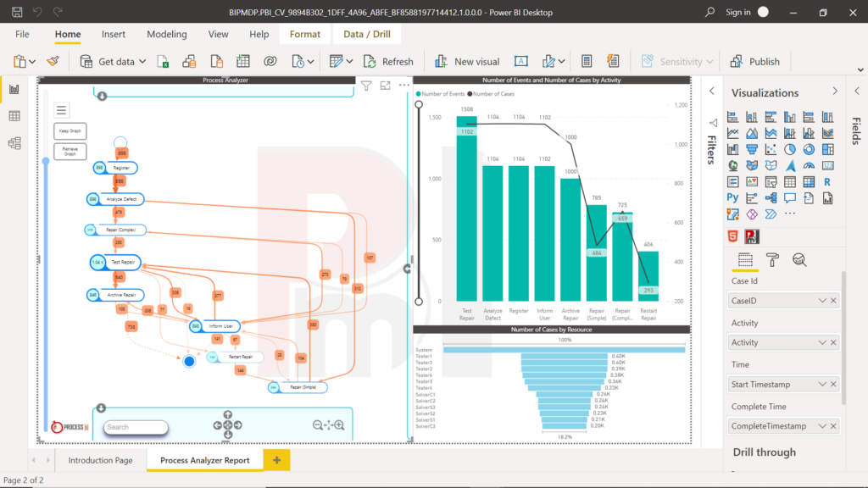Toggle the 'Number of Cases' legend item
This screenshot has width=868, height=488.
492,93
